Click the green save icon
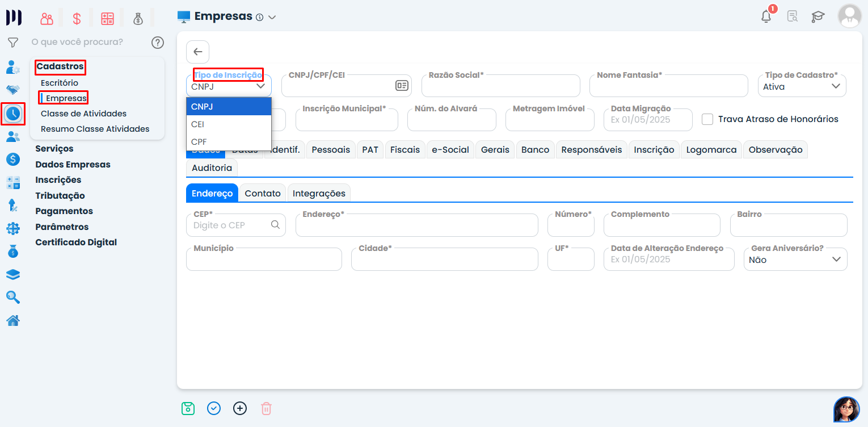This screenshot has width=868, height=427. (x=188, y=408)
